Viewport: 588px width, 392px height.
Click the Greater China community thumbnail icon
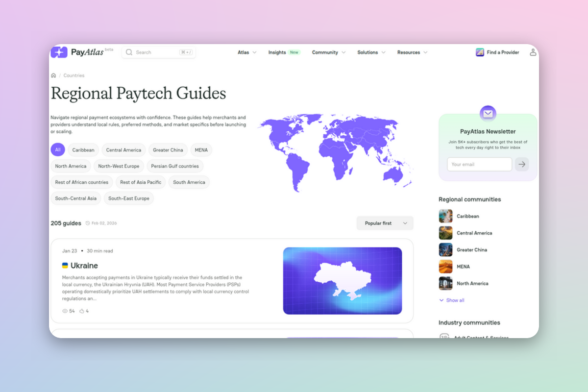(445, 249)
